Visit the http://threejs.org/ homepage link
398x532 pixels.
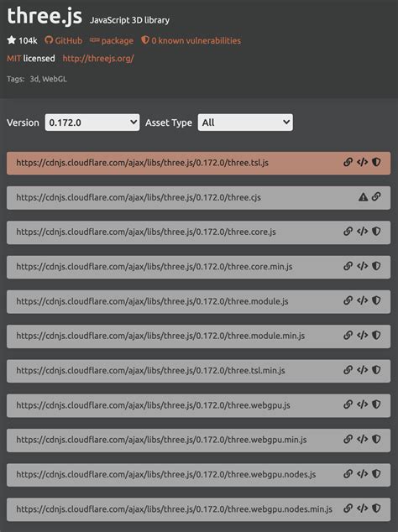[x=98, y=59]
